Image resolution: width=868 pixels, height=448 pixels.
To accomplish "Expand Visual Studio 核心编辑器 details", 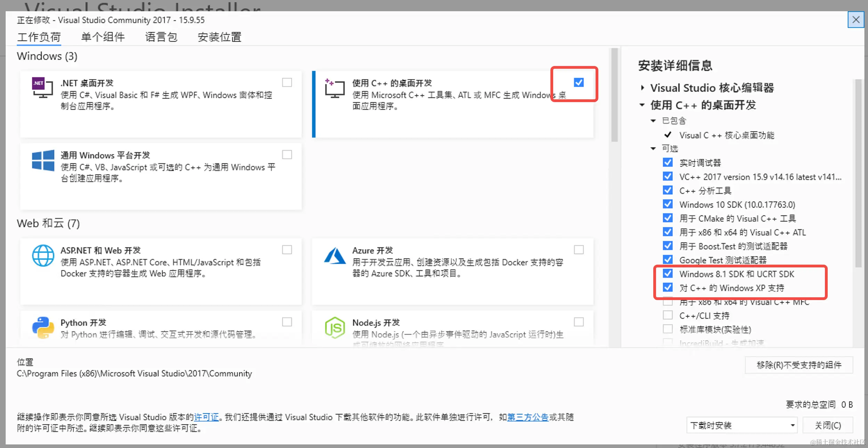I will [642, 88].
